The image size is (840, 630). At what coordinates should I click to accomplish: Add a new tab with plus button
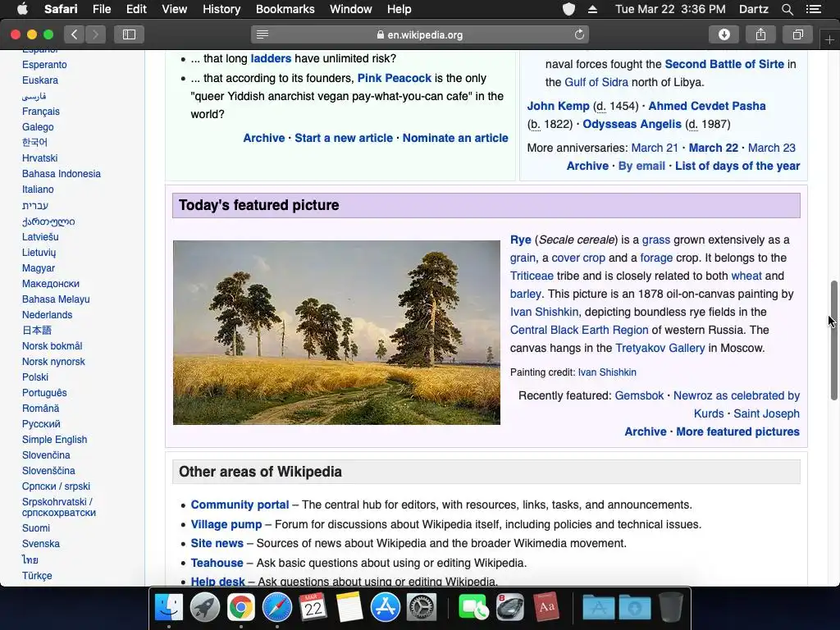(829, 40)
